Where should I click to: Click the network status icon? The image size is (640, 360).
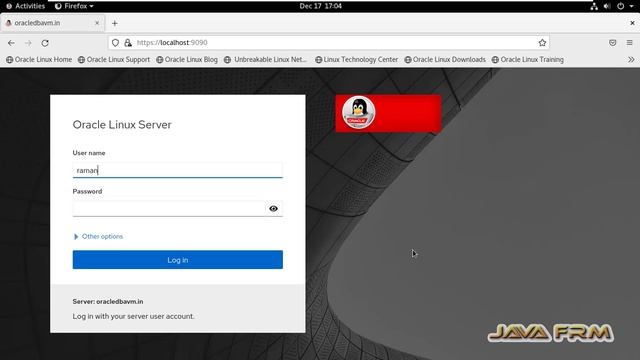pos(594,6)
